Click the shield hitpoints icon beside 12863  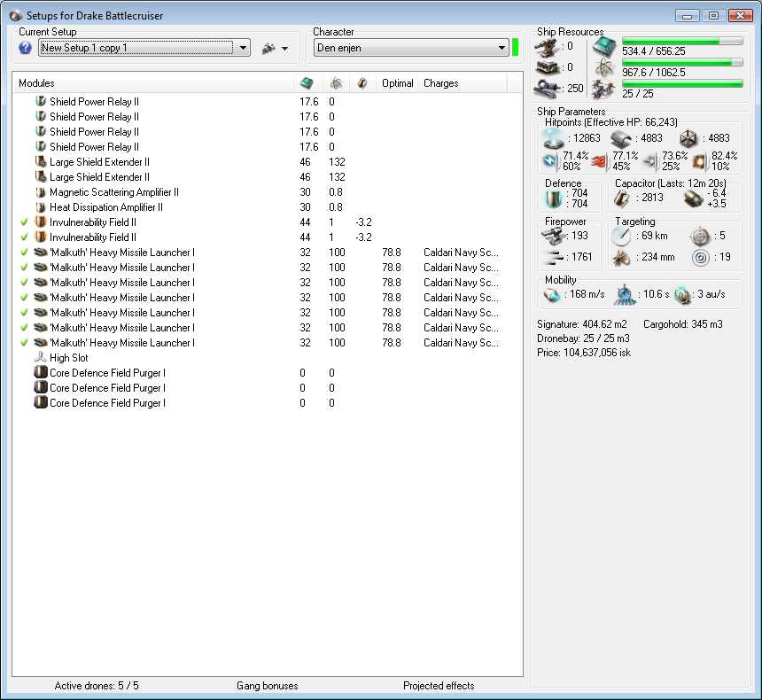[554, 138]
